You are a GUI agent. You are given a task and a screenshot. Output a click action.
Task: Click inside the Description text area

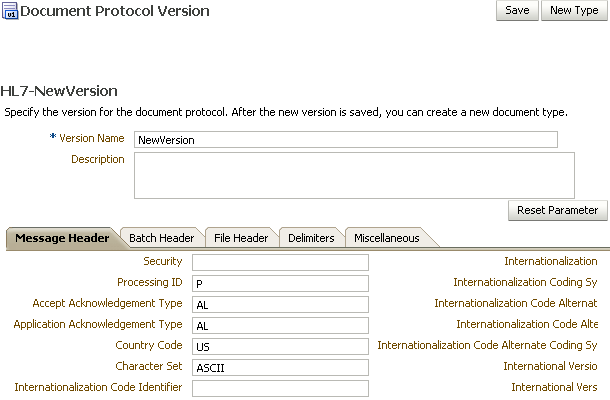click(x=354, y=175)
